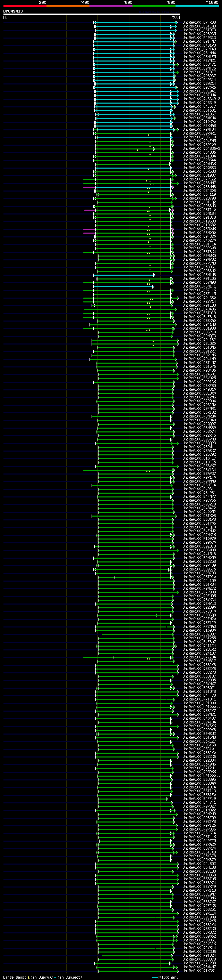Select hit UniRef100_Q40270
The height and width of the screenshot is (980, 222).
tap(199, 241)
